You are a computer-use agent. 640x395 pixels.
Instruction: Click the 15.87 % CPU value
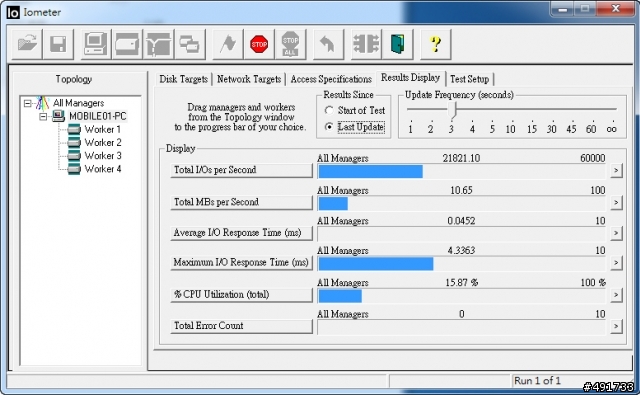coord(461,282)
